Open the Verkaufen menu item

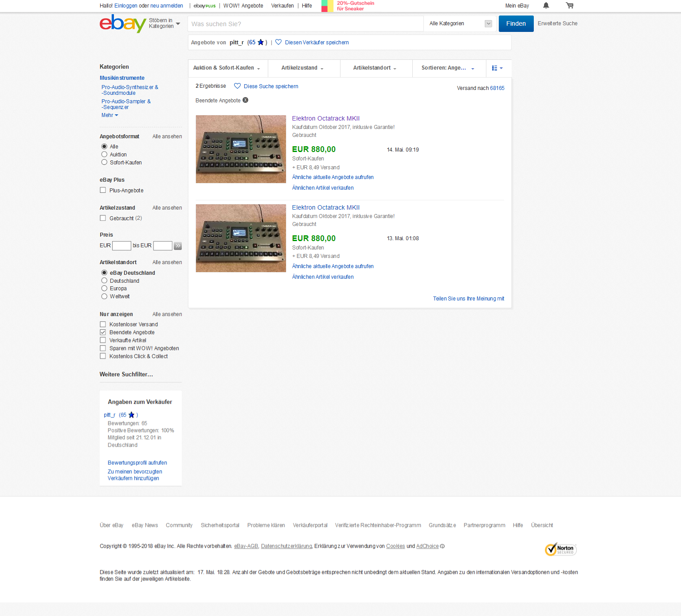282,6
